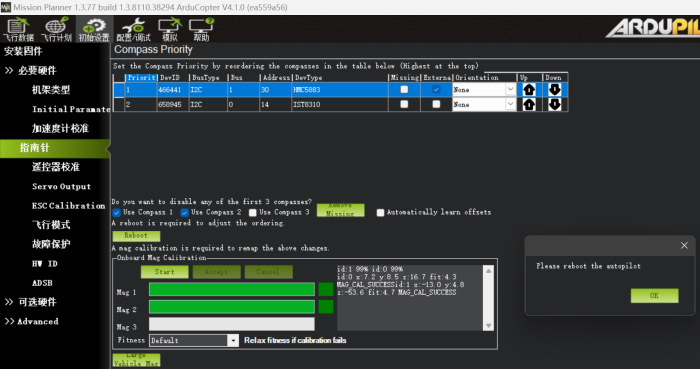Open Initial Parameter setup page

point(71,109)
